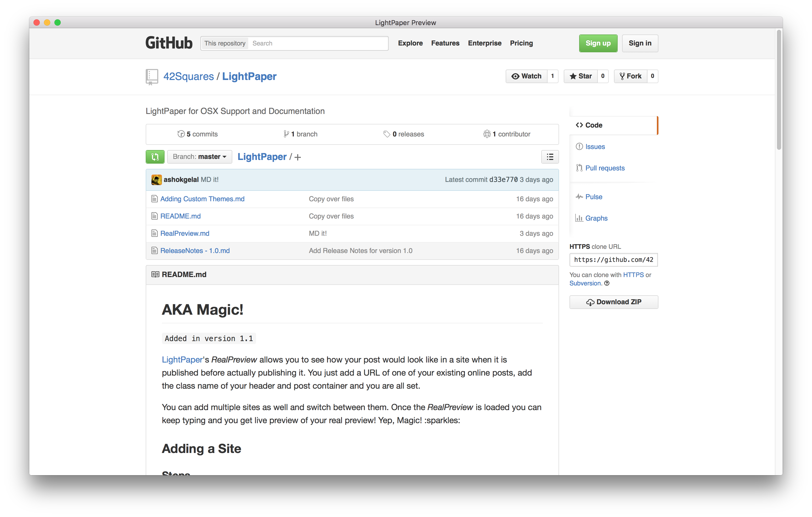The height and width of the screenshot is (517, 812).
Task: Fork the repository
Action: [x=630, y=76]
